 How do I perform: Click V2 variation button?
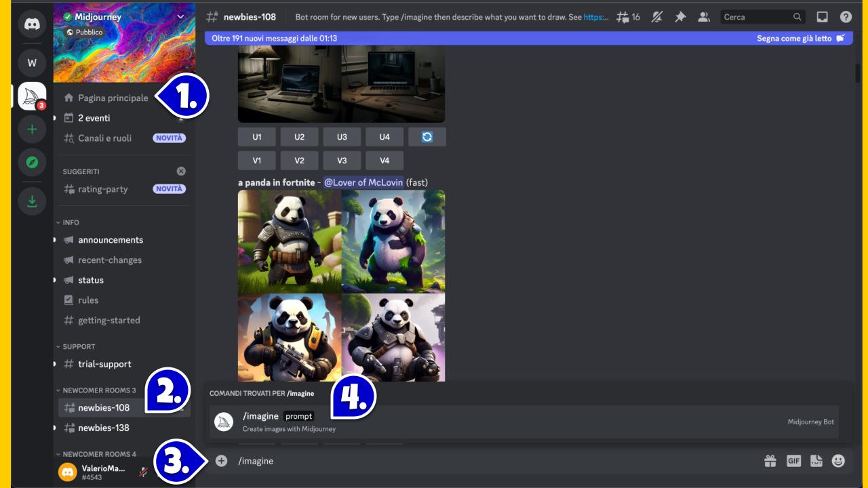pyautogui.click(x=300, y=161)
